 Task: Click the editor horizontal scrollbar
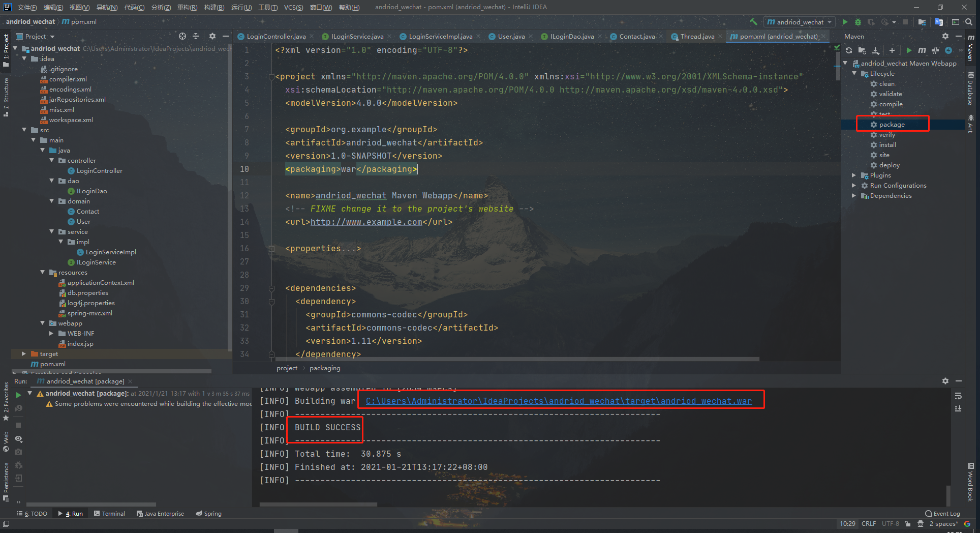(x=517, y=359)
